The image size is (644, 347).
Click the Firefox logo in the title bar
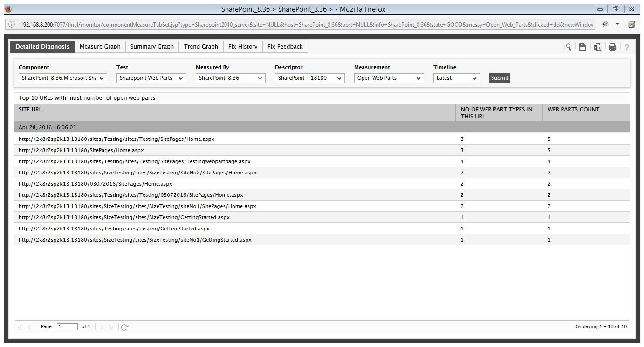[x=8, y=9]
